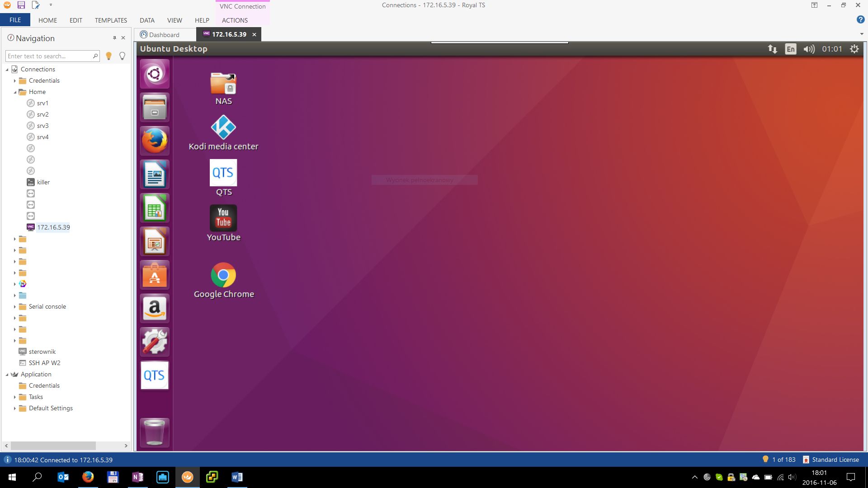The height and width of the screenshot is (488, 868).
Task: Open Outlook from the Windows taskbar
Action: point(63,477)
